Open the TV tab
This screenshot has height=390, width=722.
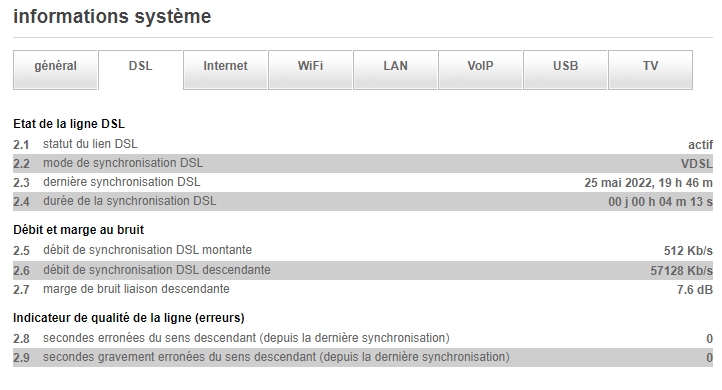(x=651, y=70)
